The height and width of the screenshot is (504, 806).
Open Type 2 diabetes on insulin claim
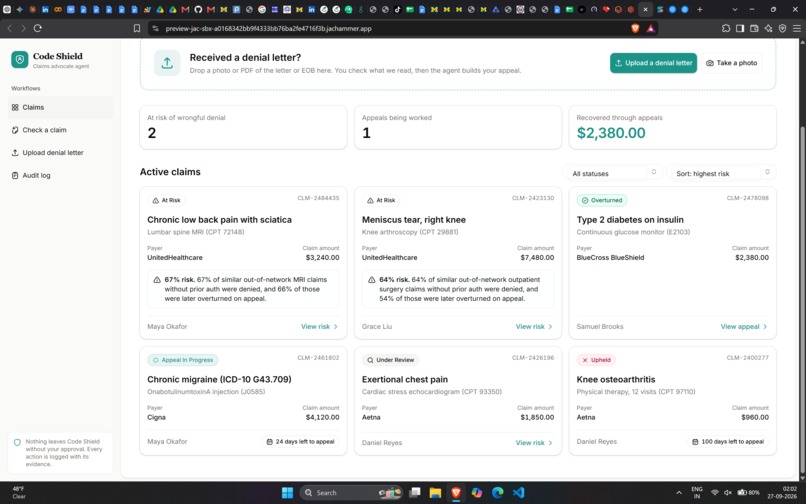pyautogui.click(x=630, y=220)
